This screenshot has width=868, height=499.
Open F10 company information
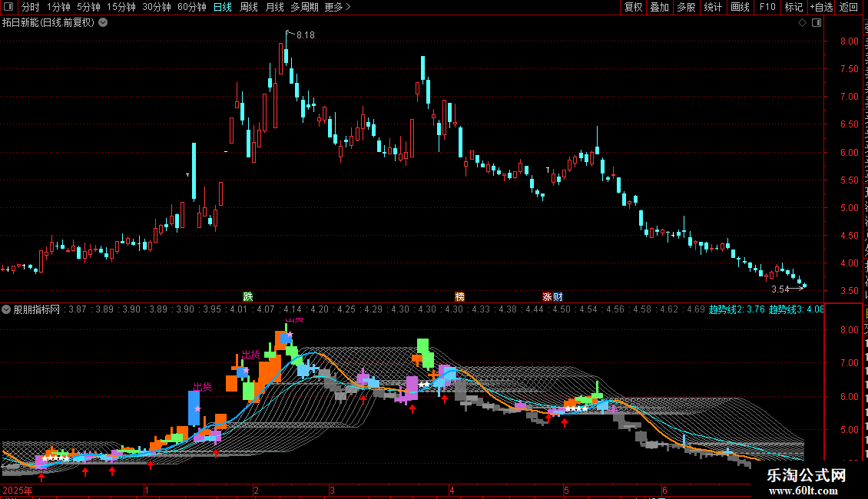(x=767, y=7)
